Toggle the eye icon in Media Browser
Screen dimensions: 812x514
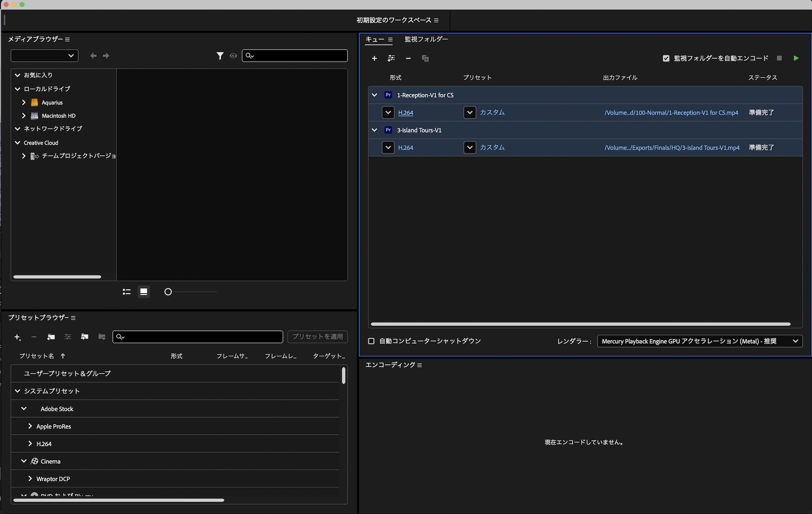coord(233,56)
